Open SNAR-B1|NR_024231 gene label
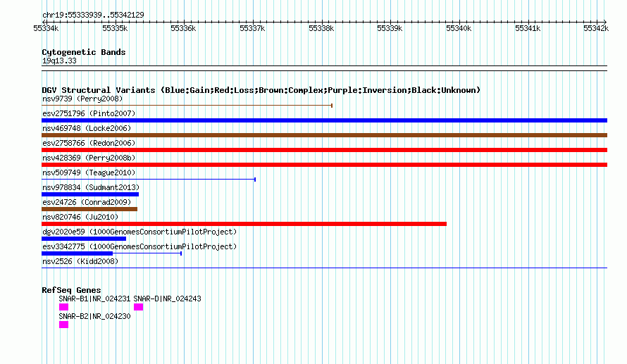Screen dimensions: 627x364 click(94, 299)
